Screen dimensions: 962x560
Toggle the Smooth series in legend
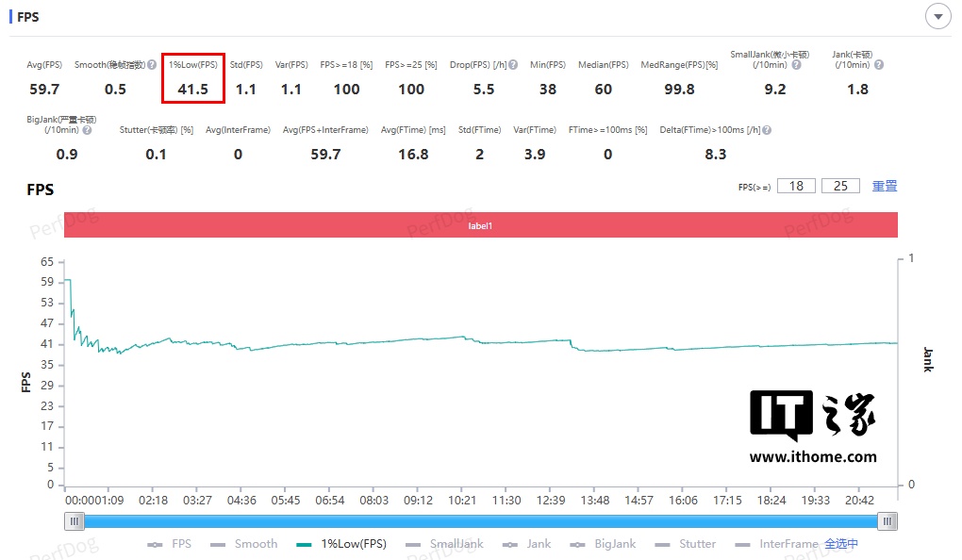[243, 544]
